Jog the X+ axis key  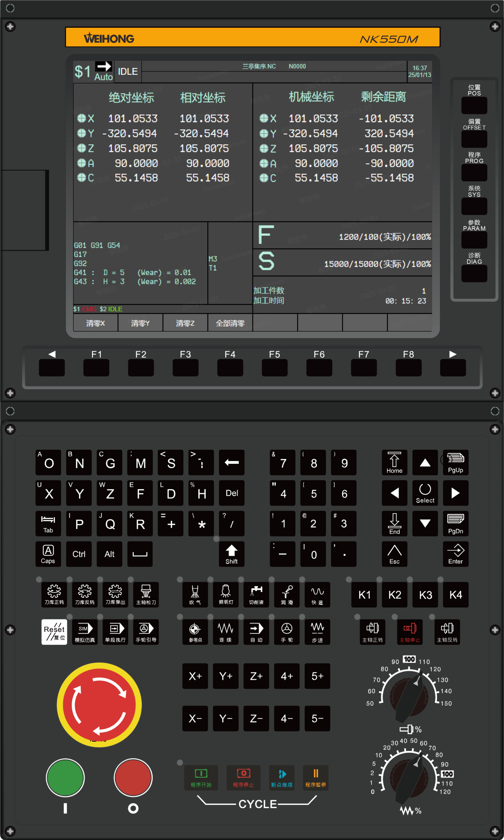(x=195, y=676)
